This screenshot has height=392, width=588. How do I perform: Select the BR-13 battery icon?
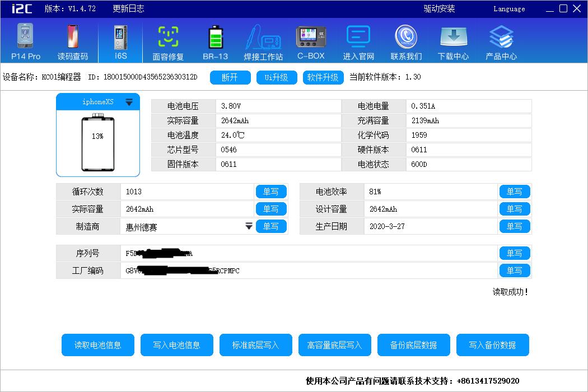tap(215, 37)
